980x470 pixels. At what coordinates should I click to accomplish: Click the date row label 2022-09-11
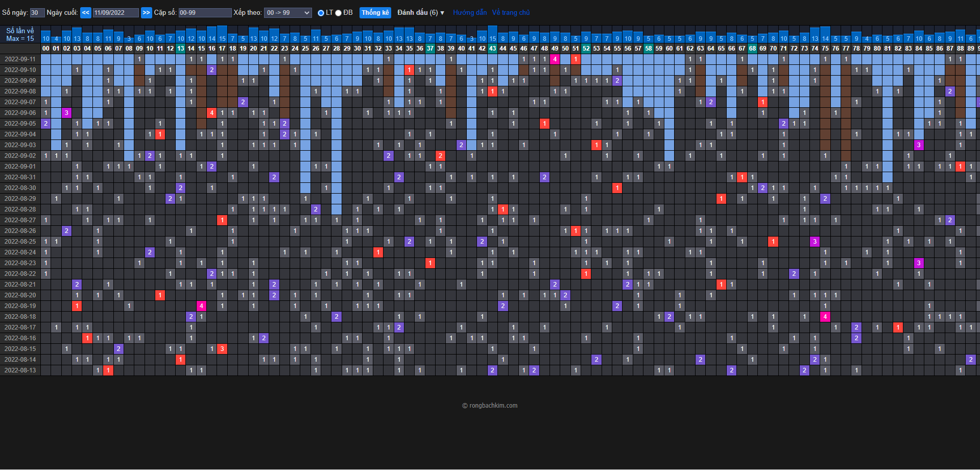tap(20, 59)
